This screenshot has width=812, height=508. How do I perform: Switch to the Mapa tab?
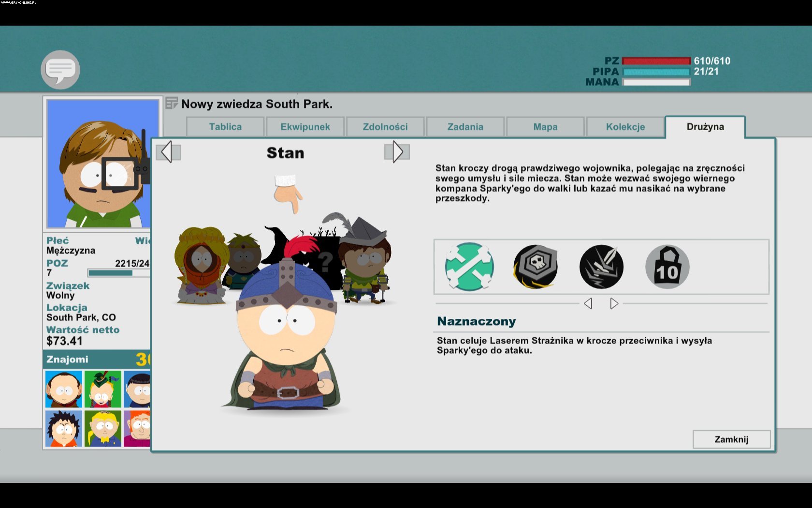pos(545,127)
